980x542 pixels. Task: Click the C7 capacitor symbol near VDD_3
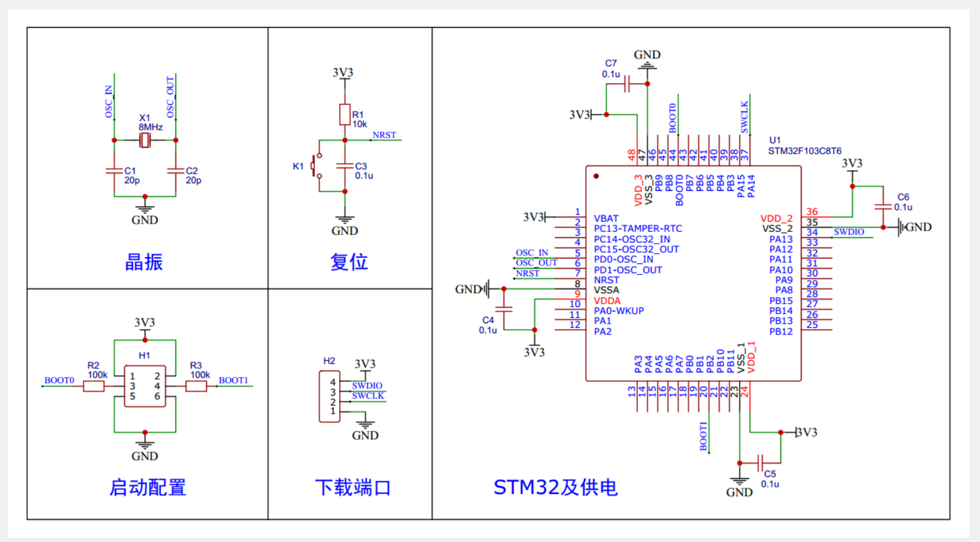click(627, 84)
